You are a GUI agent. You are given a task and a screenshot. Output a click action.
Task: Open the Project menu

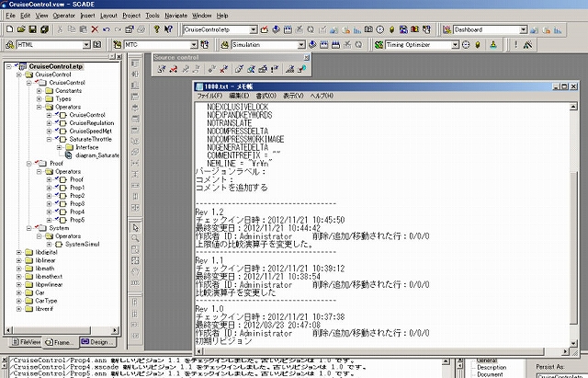click(x=131, y=16)
